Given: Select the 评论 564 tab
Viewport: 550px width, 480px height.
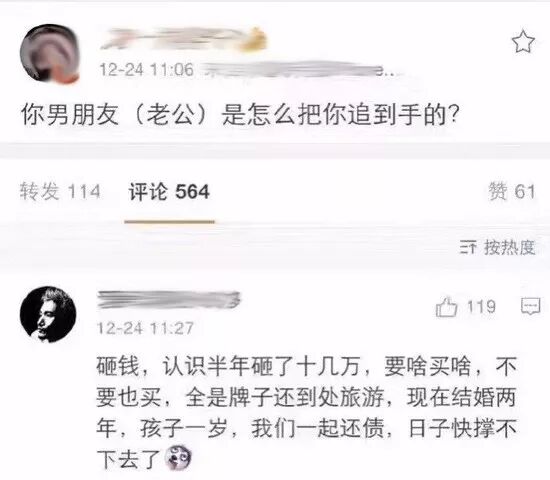Looking at the screenshot, I should click(x=169, y=192).
